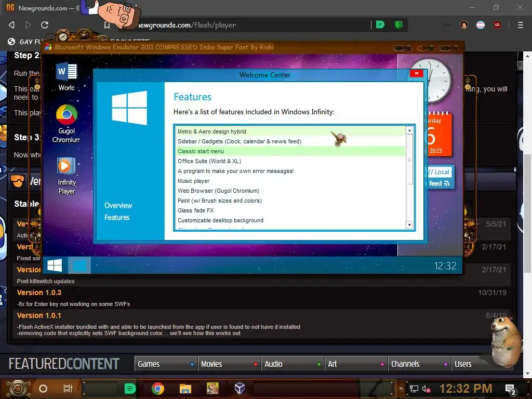
Task: Click the green note icon in the address bar
Action: coord(380,24)
